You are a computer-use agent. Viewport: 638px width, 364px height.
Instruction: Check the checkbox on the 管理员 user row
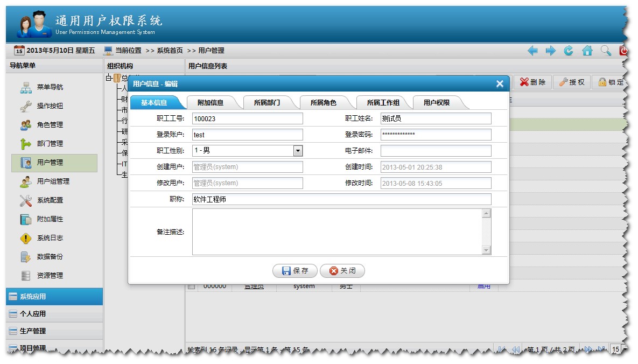[191, 286]
